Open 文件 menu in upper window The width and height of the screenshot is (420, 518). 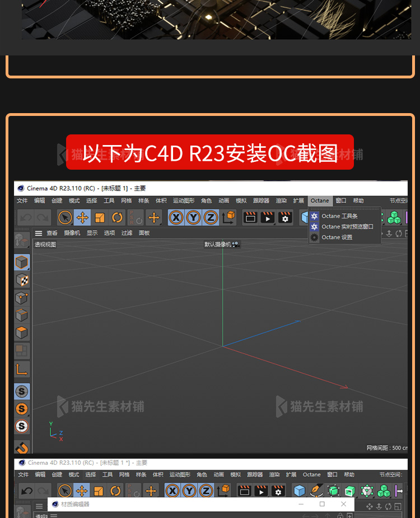[x=22, y=200]
